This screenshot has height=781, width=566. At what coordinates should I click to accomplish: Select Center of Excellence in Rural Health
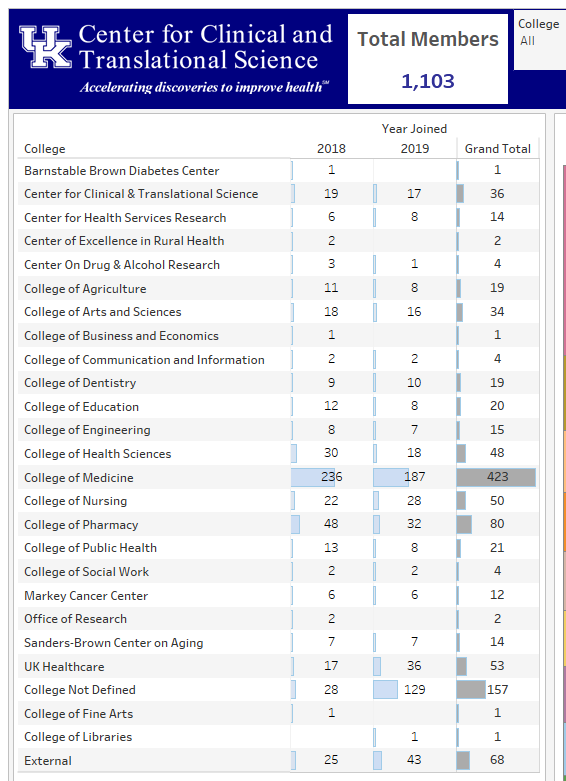pyautogui.click(x=124, y=241)
